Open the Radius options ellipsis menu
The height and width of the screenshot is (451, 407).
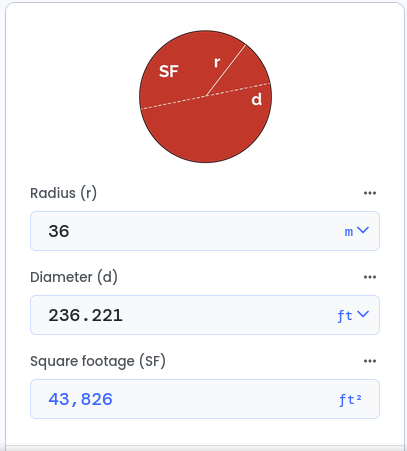tap(370, 193)
